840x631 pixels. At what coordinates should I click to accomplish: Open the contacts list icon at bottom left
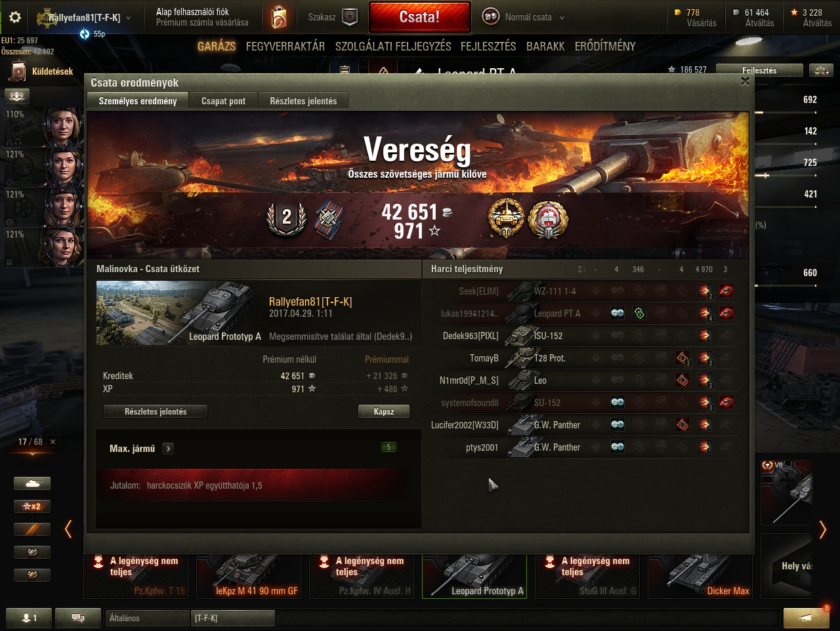pos(28,618)
